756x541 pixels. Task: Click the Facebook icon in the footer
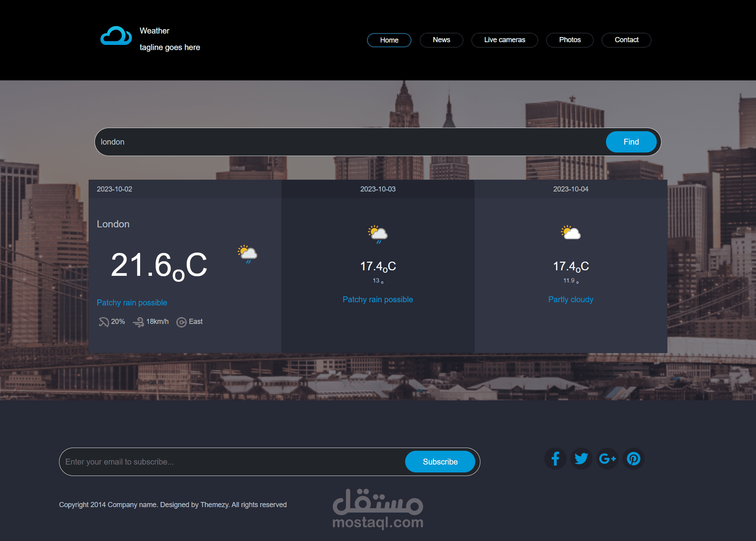[555, 459]
